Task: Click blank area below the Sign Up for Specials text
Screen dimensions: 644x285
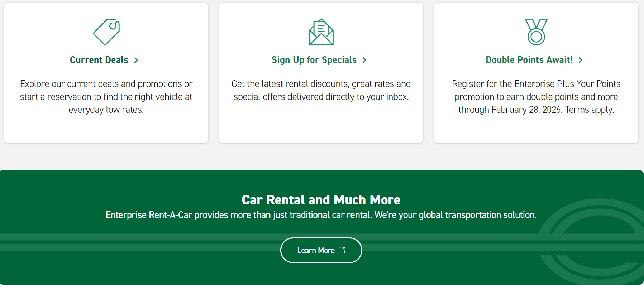Action: click(321, 124)
